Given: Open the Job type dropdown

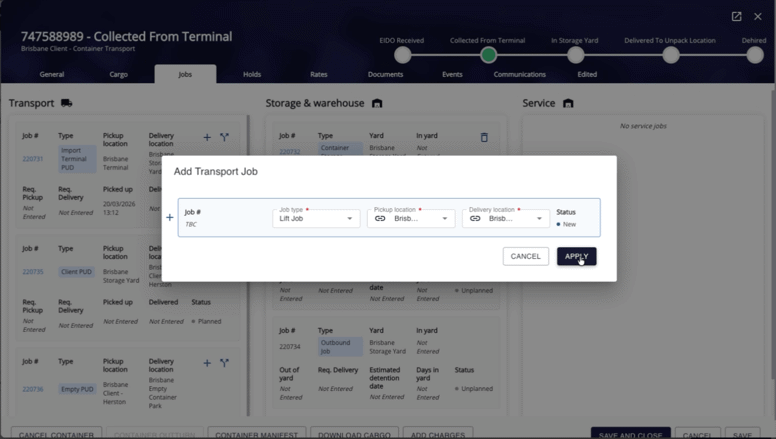Looking at the screenshot, I should (x=316, y=218).
